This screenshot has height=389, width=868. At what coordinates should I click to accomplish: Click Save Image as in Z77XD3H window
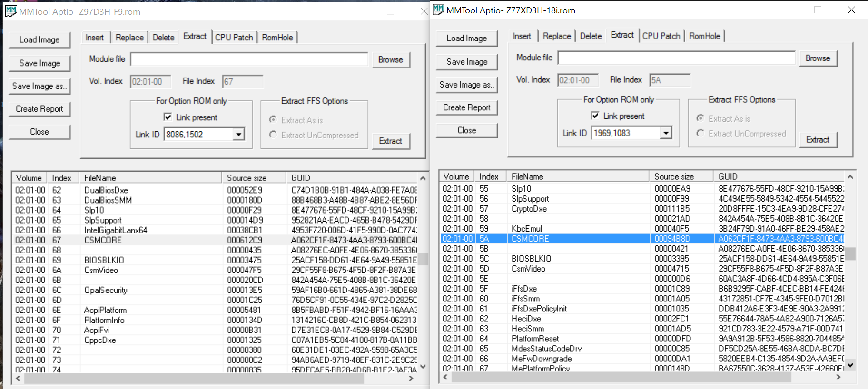[467, 85]
